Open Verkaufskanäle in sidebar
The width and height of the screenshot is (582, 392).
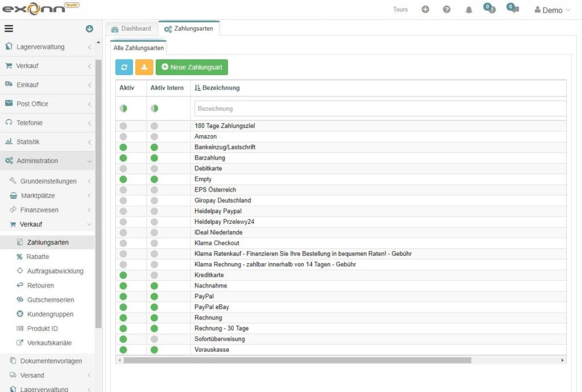[x=49, y=343]
